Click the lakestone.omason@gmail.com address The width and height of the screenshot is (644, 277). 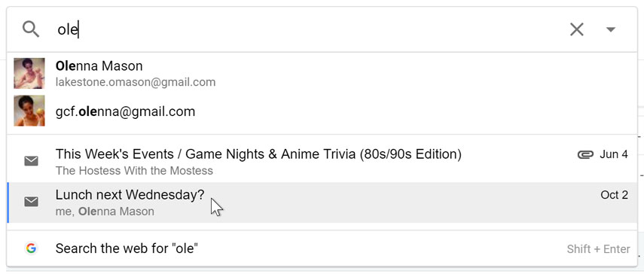[x=136, y=83]
